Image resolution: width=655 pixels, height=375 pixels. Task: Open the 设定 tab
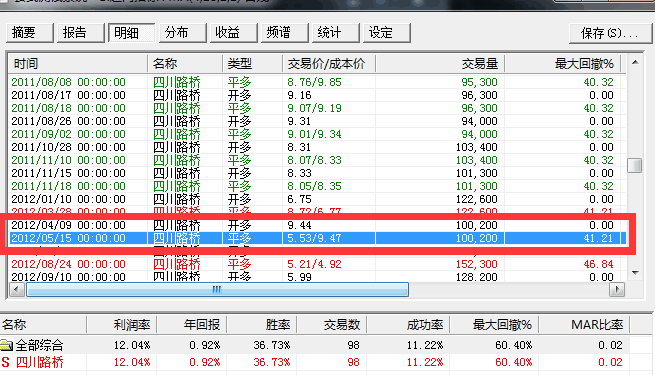[386, 33]
